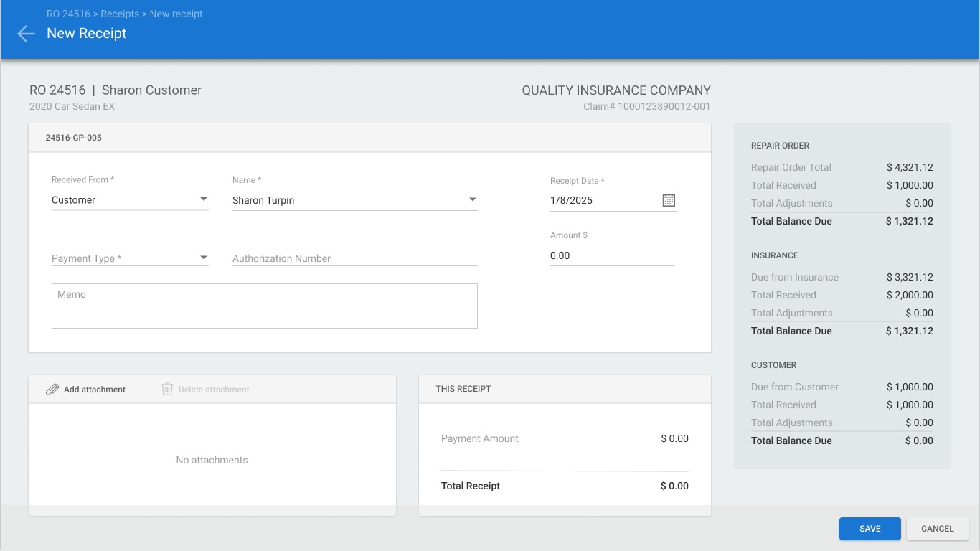Click the Repair Order Total $ 4,321.12 value
Image resolution: width=980 pixels, height=551 pixels.
point(910,167)
